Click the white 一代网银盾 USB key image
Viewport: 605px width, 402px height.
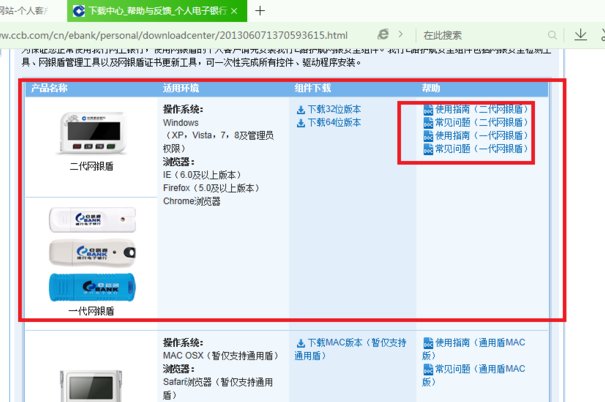click(x=93, y=220)
